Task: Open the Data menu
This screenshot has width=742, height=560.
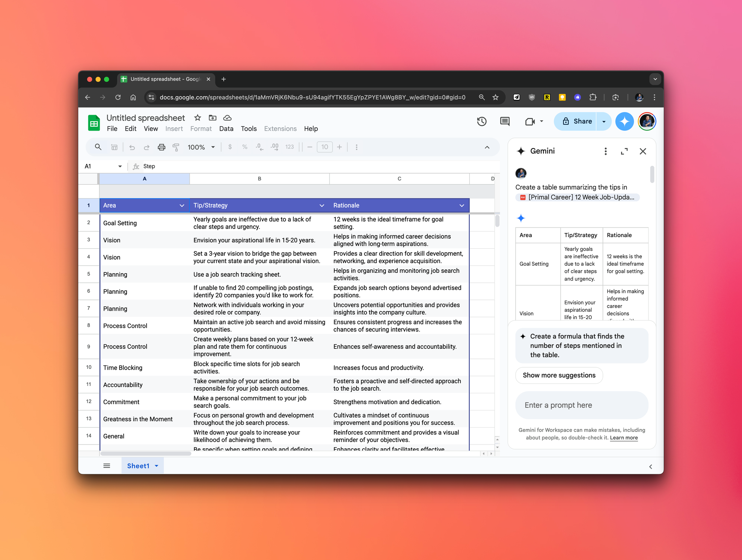Action: coord(226,129)
